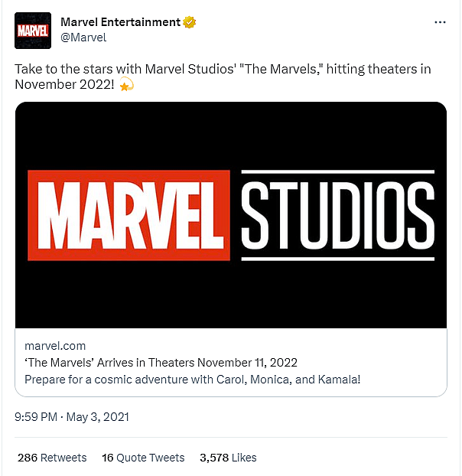462x476 pixels.
Task: Click the dizzy star emoji in tweet
Action: [126, 84]
